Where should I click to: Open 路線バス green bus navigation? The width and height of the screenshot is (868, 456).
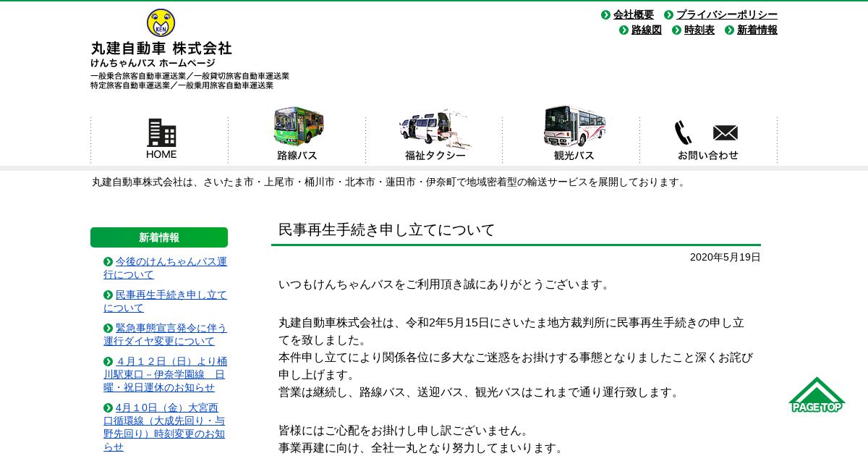coord(297,135)
